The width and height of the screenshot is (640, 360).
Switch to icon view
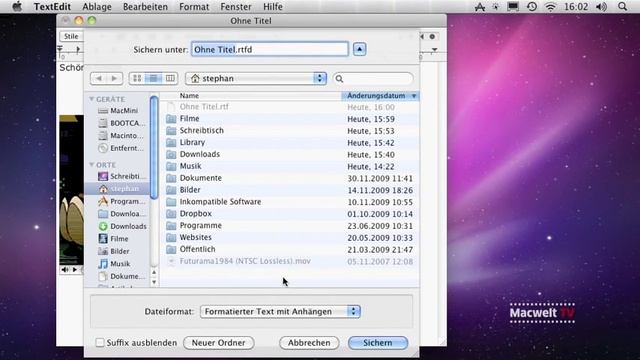click(x=137, y=78)
